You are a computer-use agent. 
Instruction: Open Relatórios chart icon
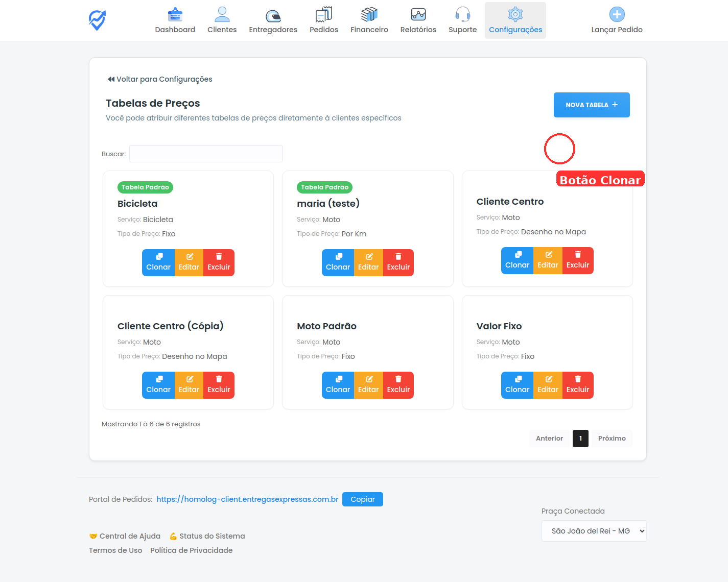click(x=418, y=15)
